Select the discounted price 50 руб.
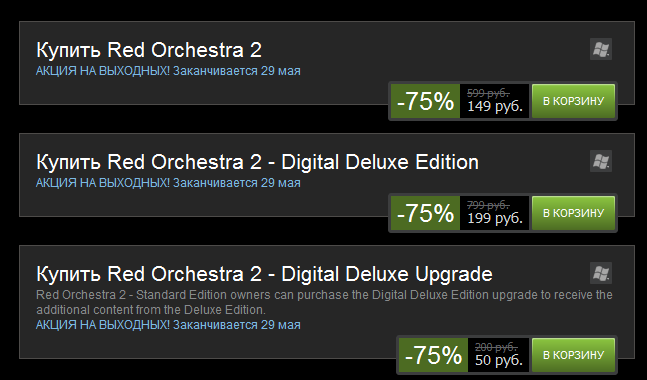Screen dimensions: 647x380 (x=499, y=360)
